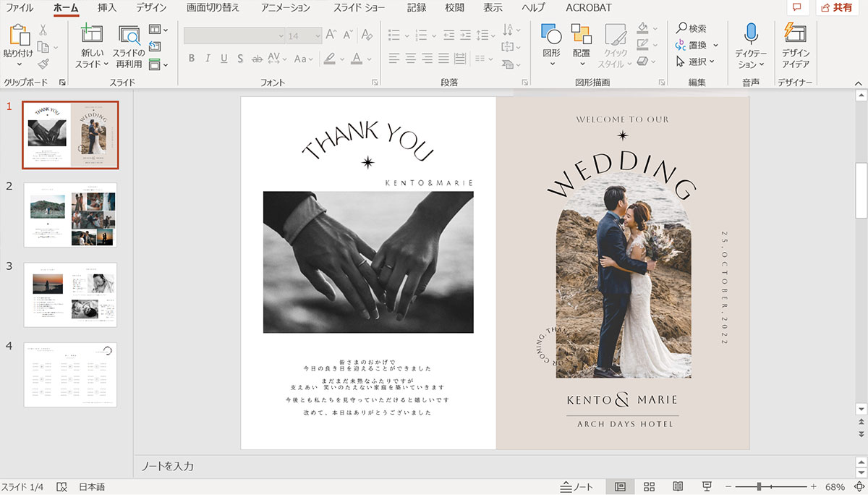
Task: Click the Search (検索) button
Action: [x=692, y=28]
